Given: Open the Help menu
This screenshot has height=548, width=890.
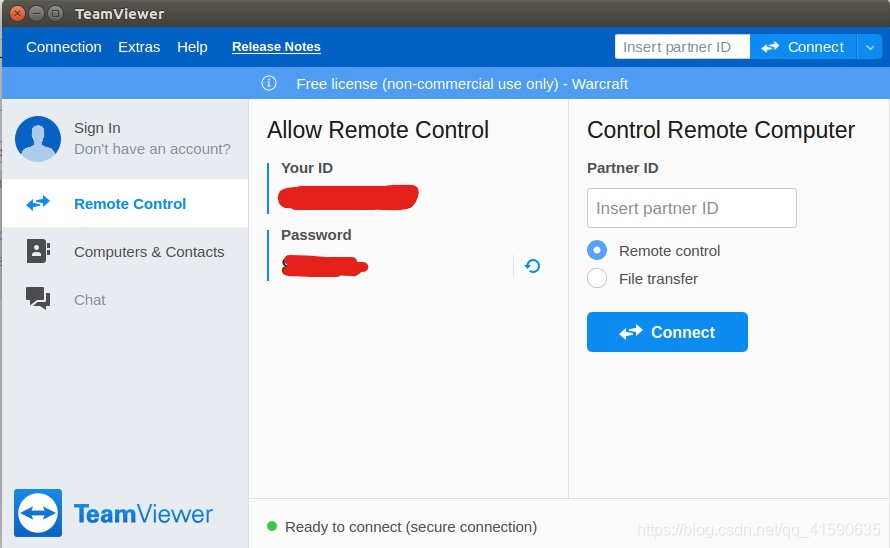Looking at the screenshot, I should [192, 47].
